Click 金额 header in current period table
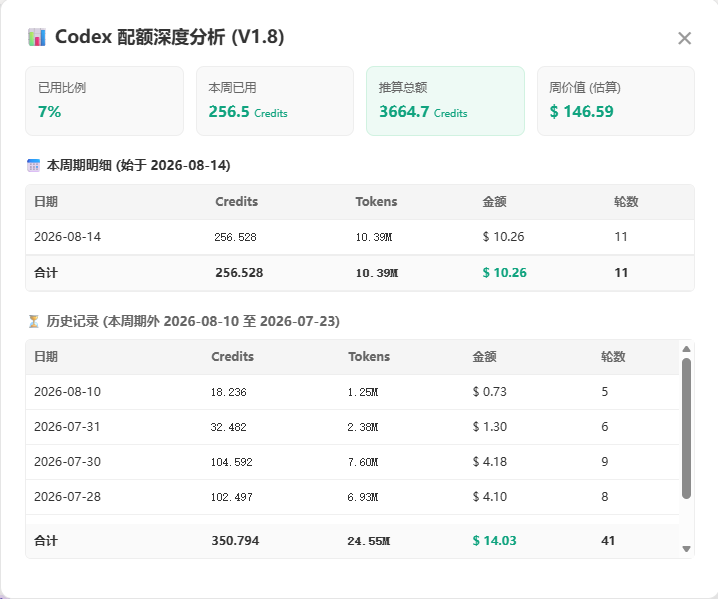Screen dimensions: 718x599 pyautogui.click(x=494, y=201)
